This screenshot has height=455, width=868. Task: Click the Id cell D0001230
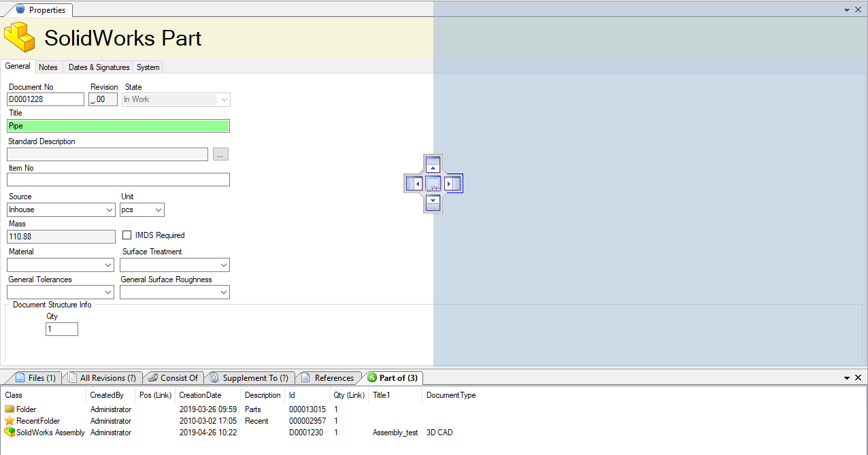306,433
